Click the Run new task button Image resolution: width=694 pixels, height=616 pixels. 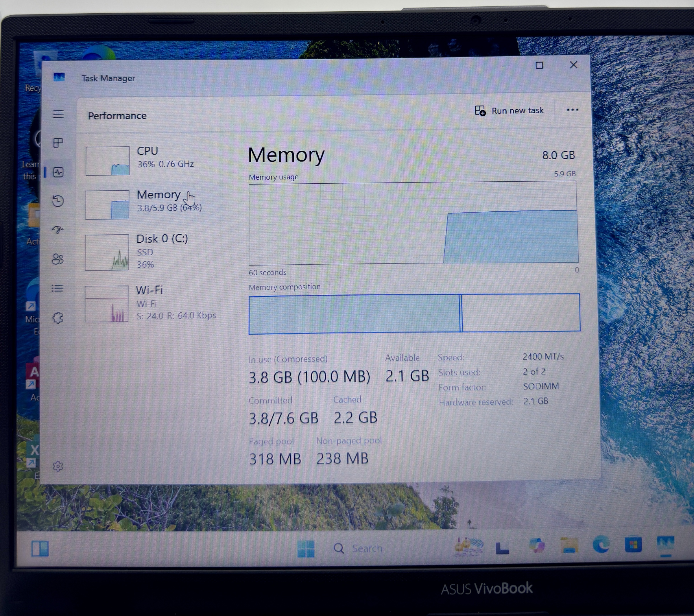(509, 111)
